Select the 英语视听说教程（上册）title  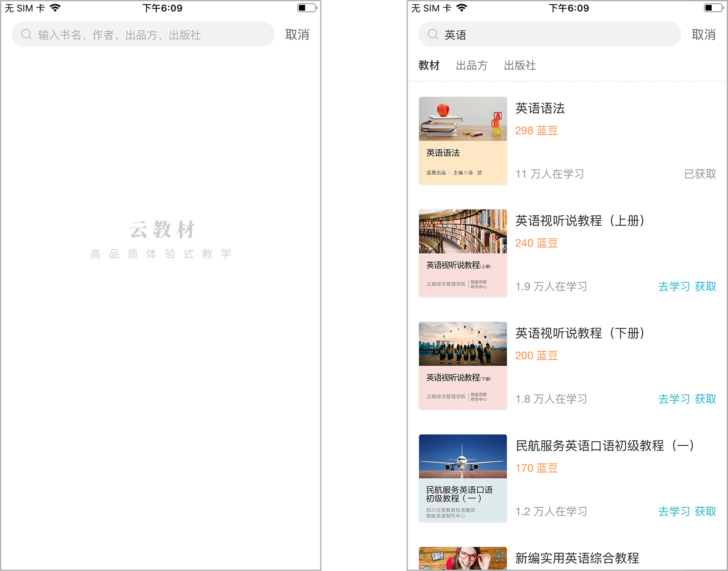point(580,221)
